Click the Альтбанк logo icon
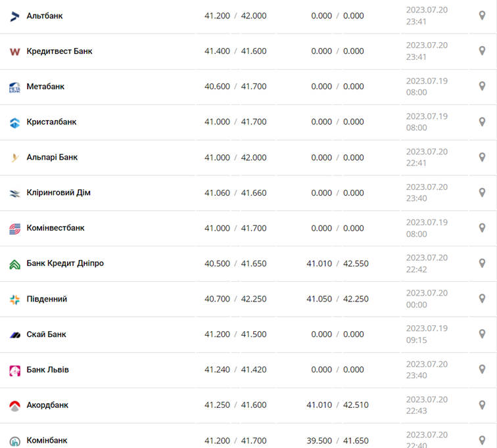This screenshot has width=497, height=448. click(x=14, y=16)
